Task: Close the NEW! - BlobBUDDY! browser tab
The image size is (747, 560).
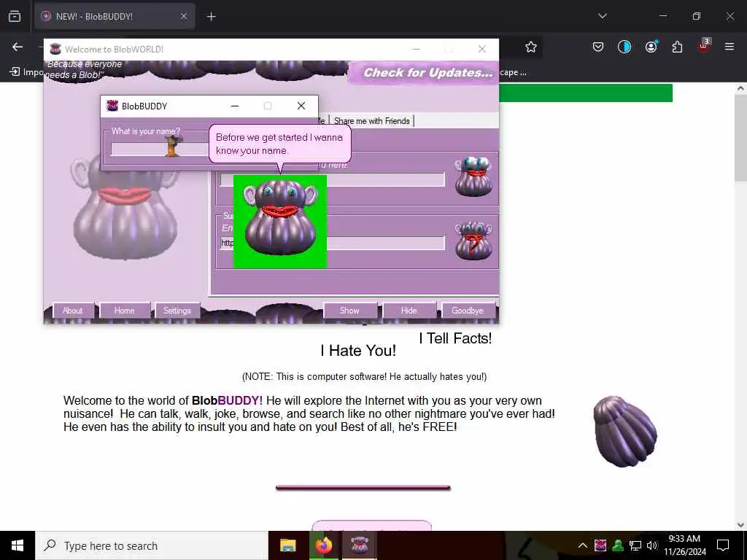Action: pyautogui.click(x=183, y=16)
